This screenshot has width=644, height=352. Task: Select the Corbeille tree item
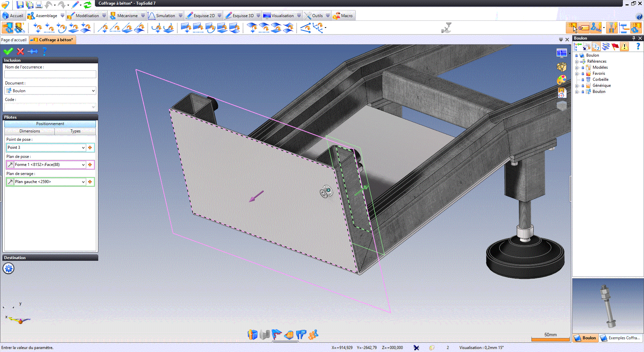pyautogui.click(x=600, y=80)
